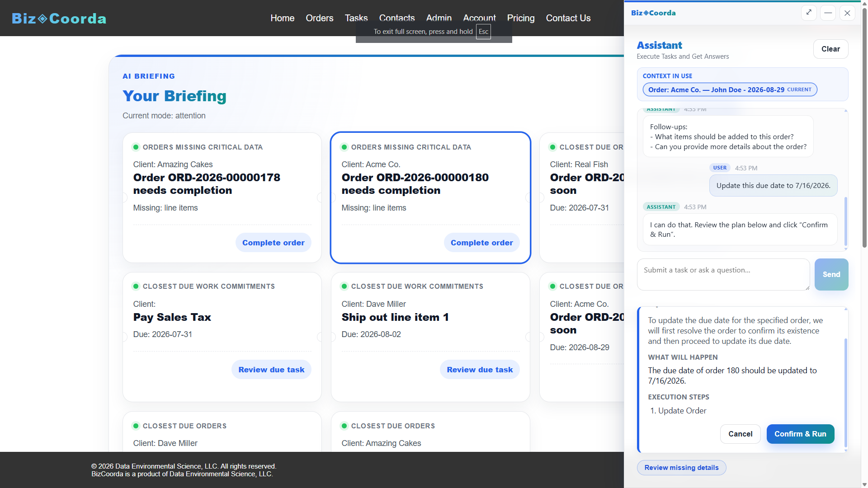The image size is (868, 488).
Task: Click 'Client: Real Fish' text
Action: click(579, 164)
